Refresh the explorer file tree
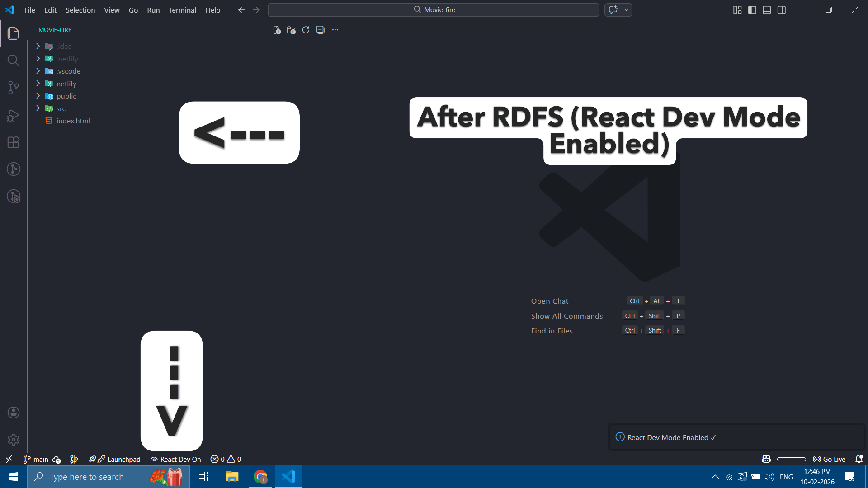Image resolution: width=868 pixels, height=488 pixels. point(306,30)
